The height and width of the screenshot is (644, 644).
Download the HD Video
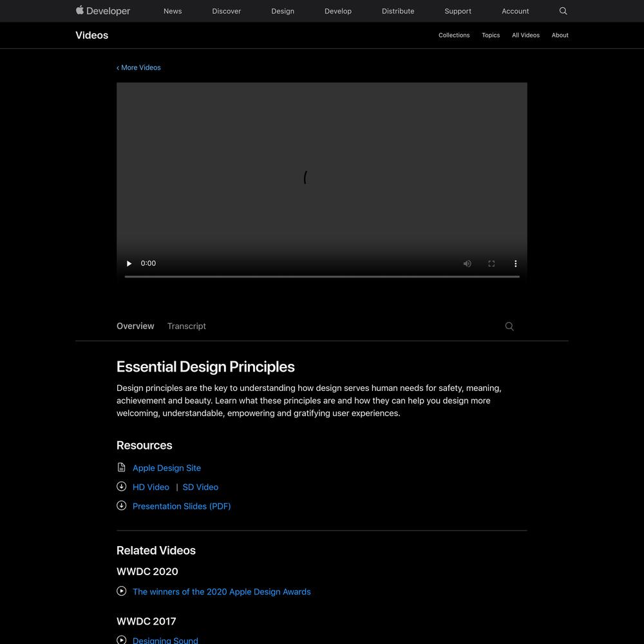[151, 487]
